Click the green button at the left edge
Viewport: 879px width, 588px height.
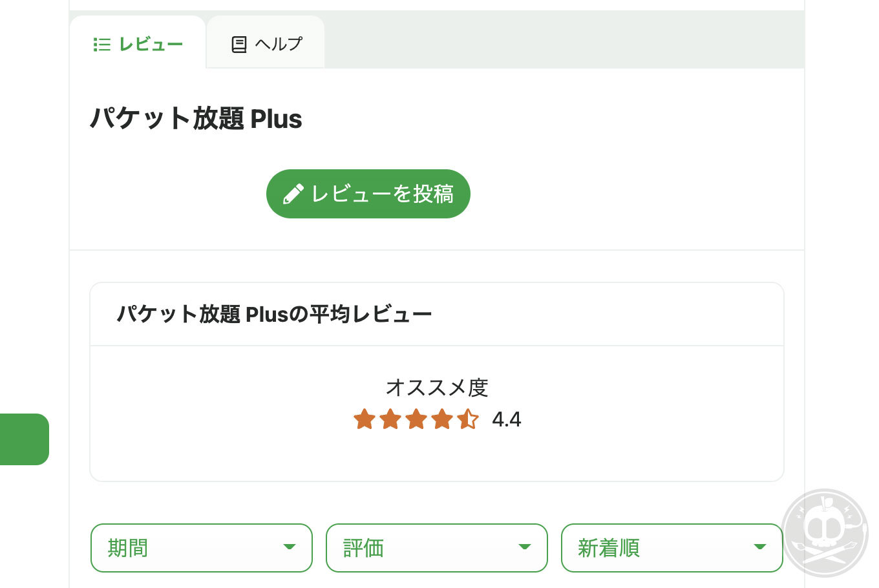[24, 439]
